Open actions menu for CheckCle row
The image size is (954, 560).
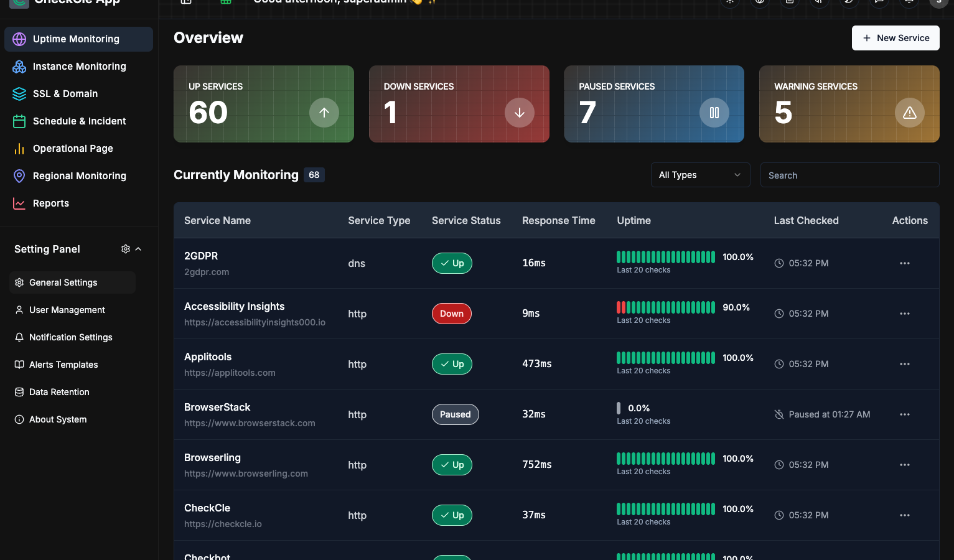click(x=905, y=515)
